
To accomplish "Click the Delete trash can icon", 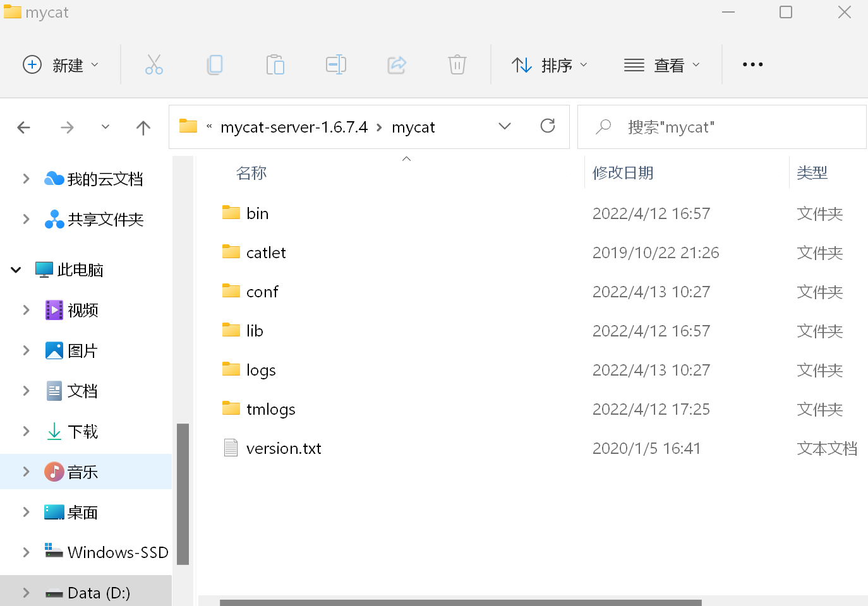I will [x=457, y=64].
